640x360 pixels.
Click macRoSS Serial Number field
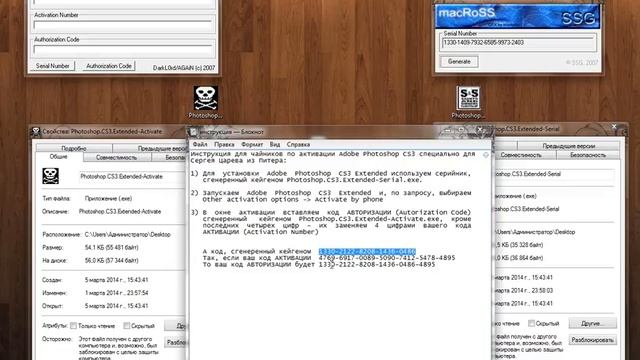(518, 42)
